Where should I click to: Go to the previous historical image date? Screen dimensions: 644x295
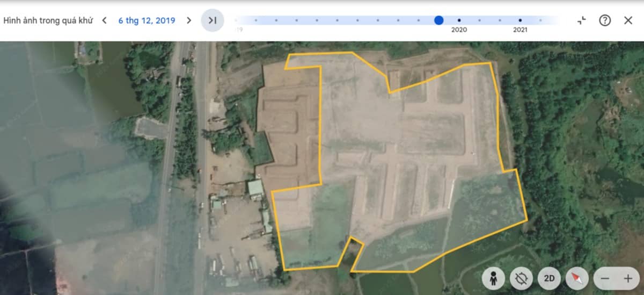click(x=104, y=20)
